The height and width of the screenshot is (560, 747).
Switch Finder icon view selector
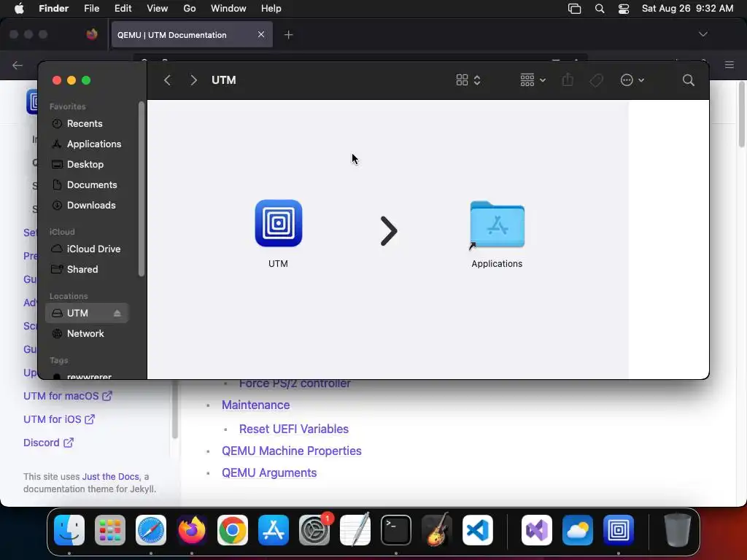[468, 80]
